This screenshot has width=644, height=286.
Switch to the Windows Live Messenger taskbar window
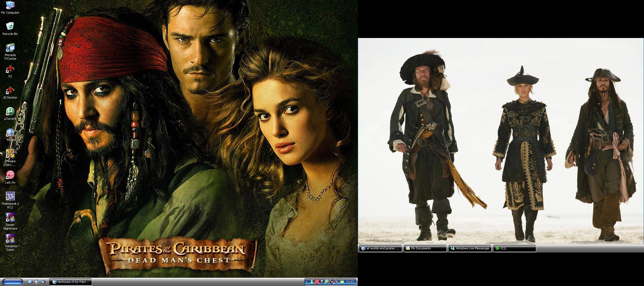click(x=470, y=248)
